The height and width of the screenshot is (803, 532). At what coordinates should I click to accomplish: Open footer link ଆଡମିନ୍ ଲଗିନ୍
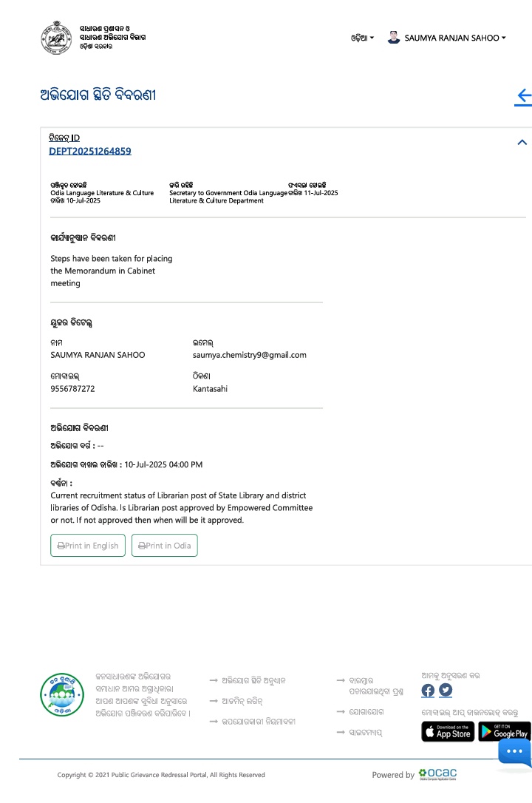pos(242,701)
